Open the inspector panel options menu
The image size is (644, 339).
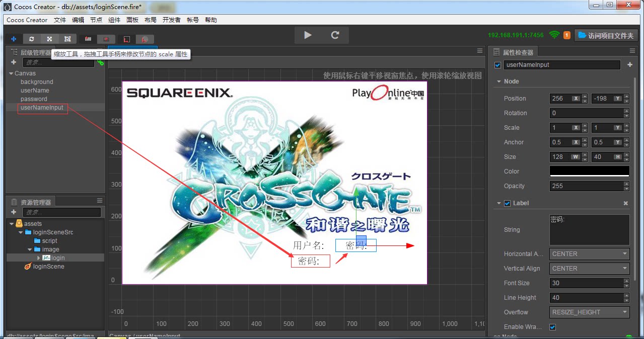(632, 51)
